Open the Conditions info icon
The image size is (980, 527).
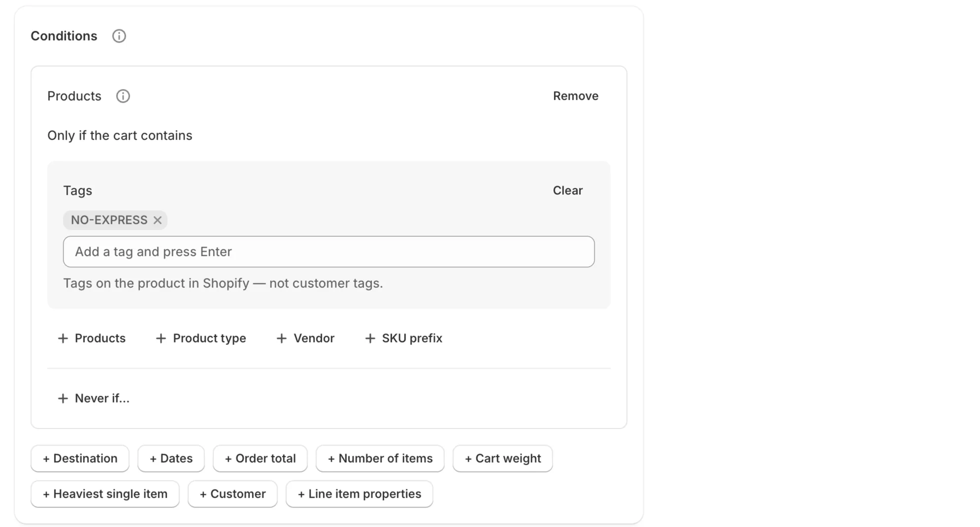(119, 36)
